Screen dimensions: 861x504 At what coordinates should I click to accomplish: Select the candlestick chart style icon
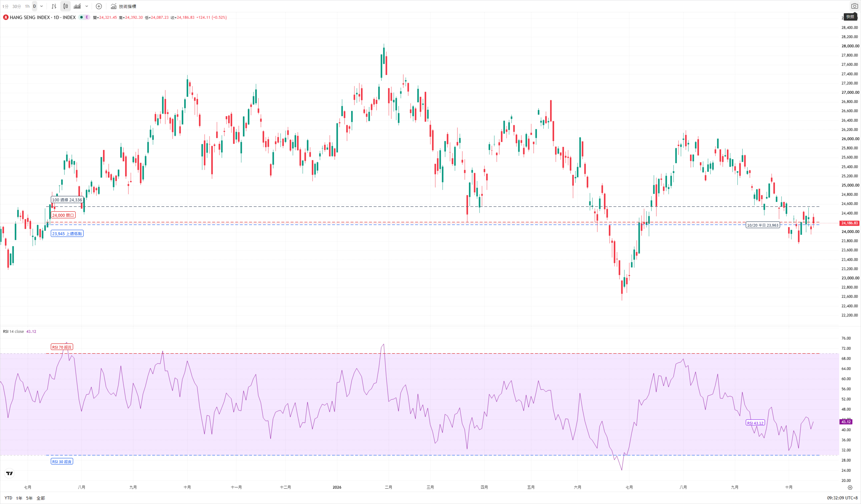click(66, 6)
